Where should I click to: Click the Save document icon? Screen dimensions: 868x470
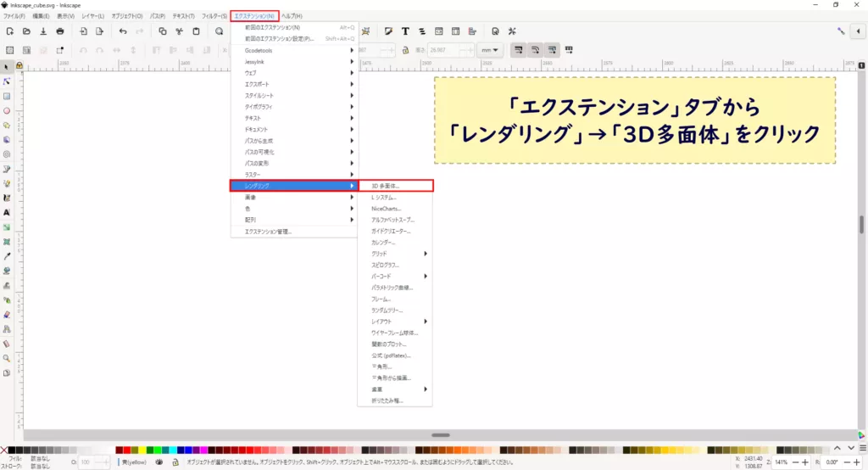[43, 31]
